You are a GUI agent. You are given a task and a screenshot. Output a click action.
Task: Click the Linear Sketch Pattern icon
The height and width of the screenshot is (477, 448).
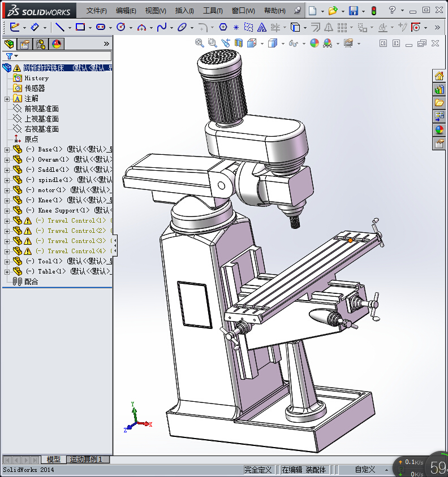[342, 27]
